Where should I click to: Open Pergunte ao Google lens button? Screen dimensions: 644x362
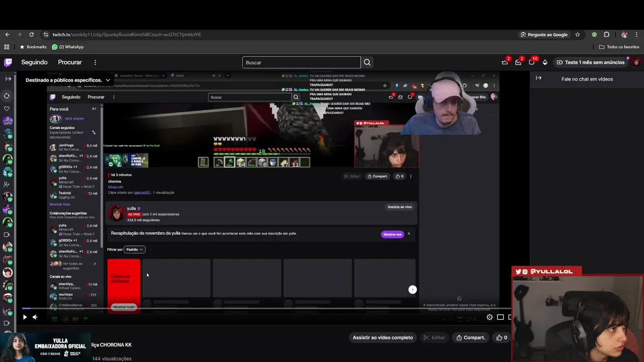coord(544,35)
